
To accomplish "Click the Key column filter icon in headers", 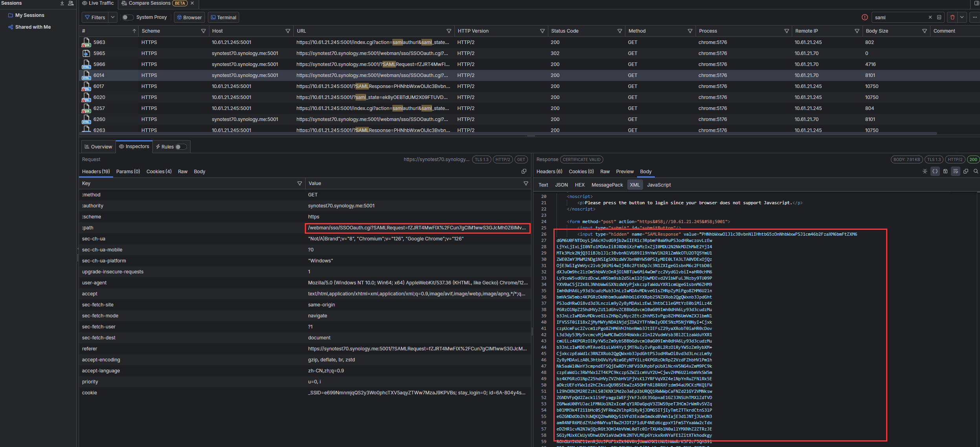I will tap(300, 183).
